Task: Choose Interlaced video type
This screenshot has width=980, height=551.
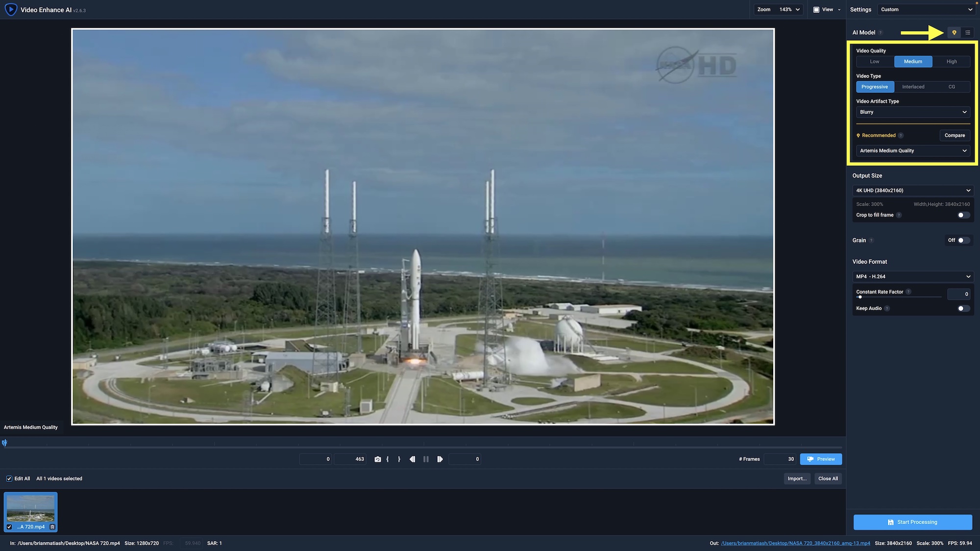Action: [x=913, y=87]
